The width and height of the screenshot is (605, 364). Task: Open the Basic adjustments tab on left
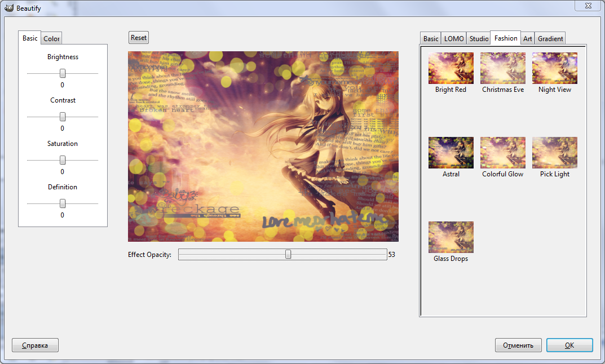point(30,38)
